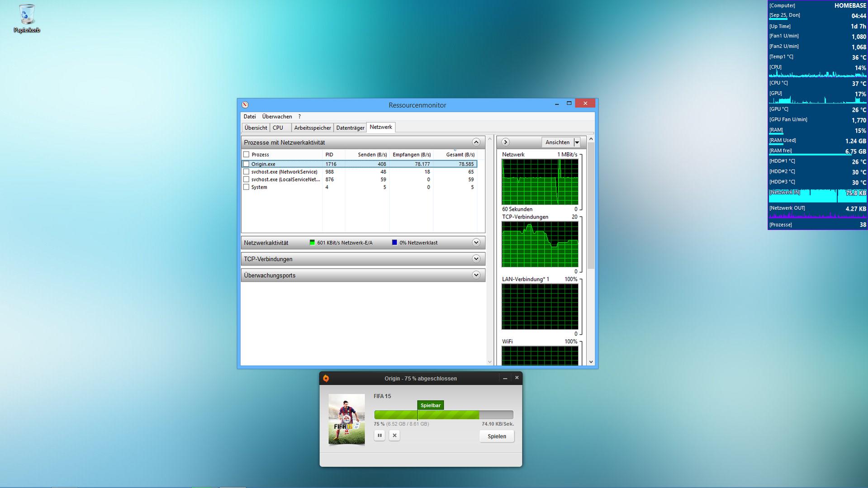Viewport: 868px width, 488px height.
Task: Sort by Empfangen (B/s) column header
Action: tap(411, 155)
